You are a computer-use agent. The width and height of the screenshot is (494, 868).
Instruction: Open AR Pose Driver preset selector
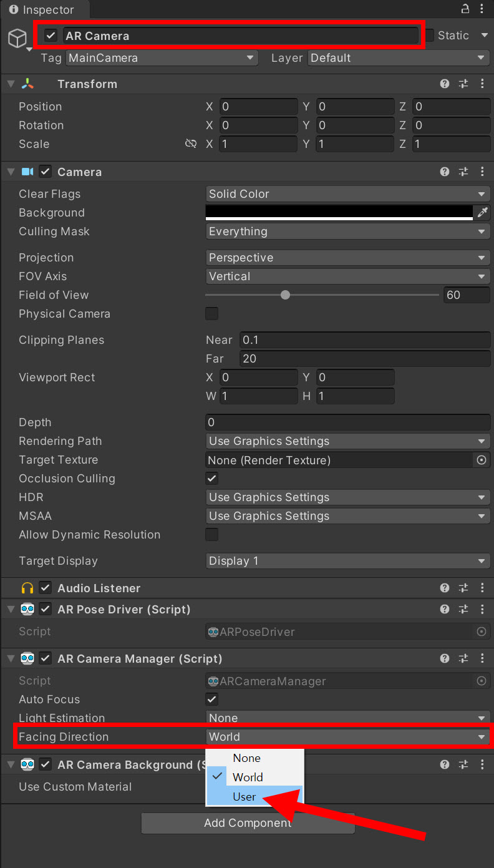point(463,609)
